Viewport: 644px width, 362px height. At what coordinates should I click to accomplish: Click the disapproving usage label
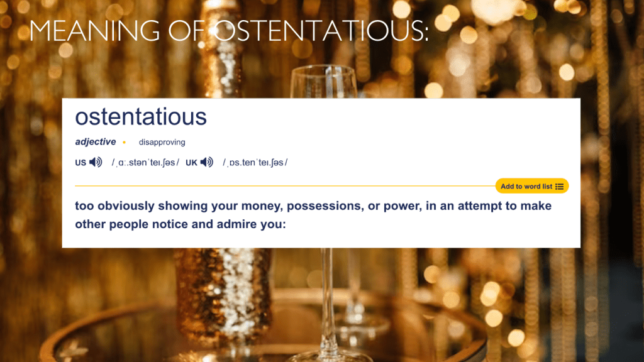tap(162, 142)
